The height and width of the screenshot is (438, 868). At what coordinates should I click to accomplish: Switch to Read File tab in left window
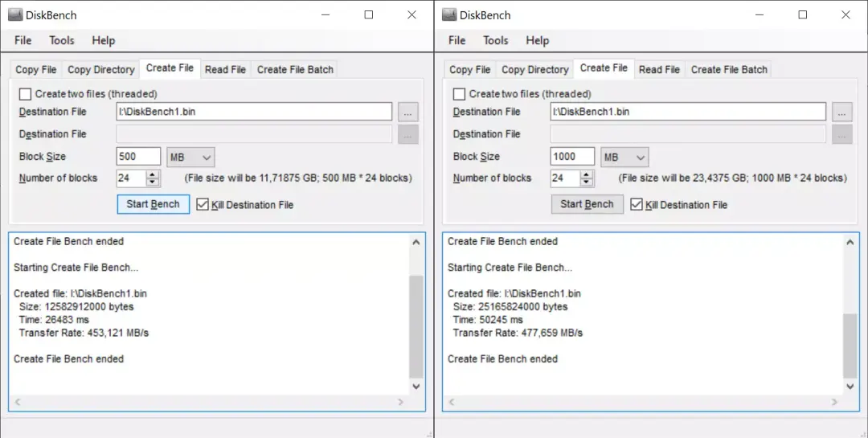click(225, 70)
